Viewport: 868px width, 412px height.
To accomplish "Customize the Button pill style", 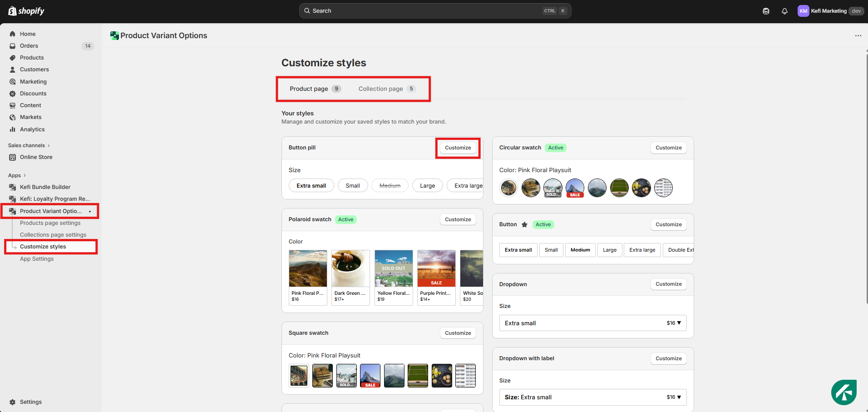I will pos(458,148).
